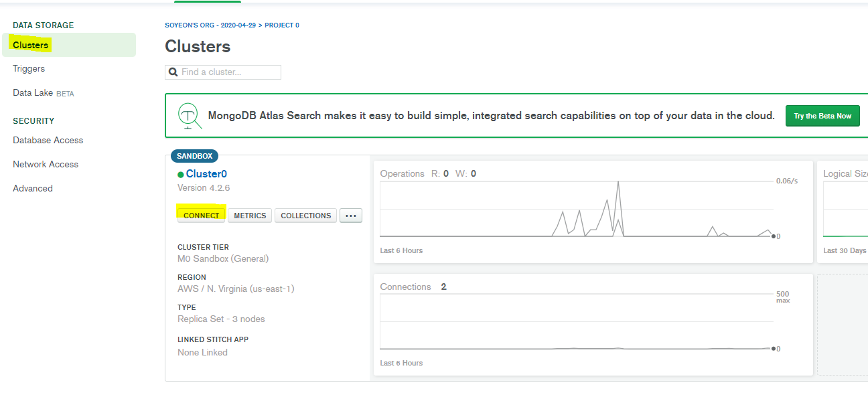Click the Atlas Search lightbulb banner icon
The width and height of the screenshot is (868, 399).
point(190,116)
